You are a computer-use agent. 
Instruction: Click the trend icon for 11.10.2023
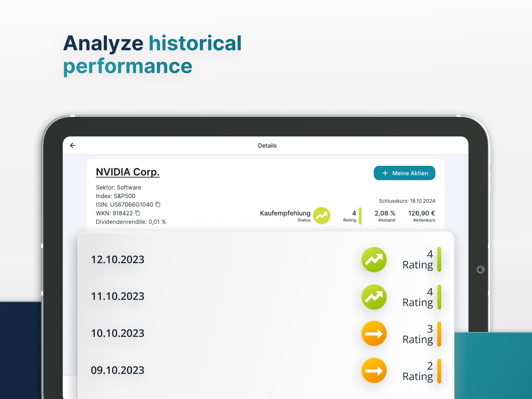[x=374, y=297]
